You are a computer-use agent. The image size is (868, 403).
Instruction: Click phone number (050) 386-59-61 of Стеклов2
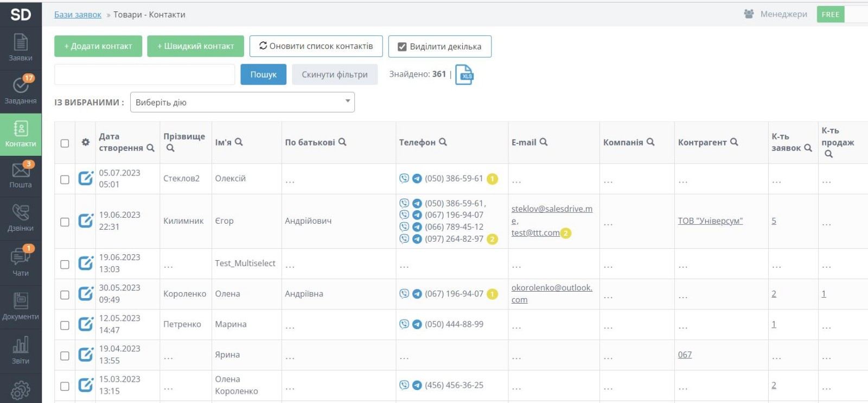tap(454, 178)
